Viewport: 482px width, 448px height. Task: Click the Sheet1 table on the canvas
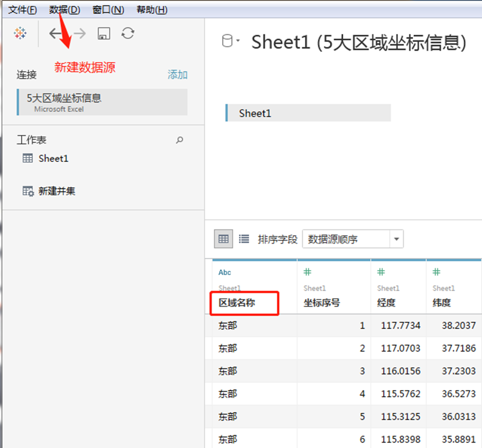tap(308, 113)
